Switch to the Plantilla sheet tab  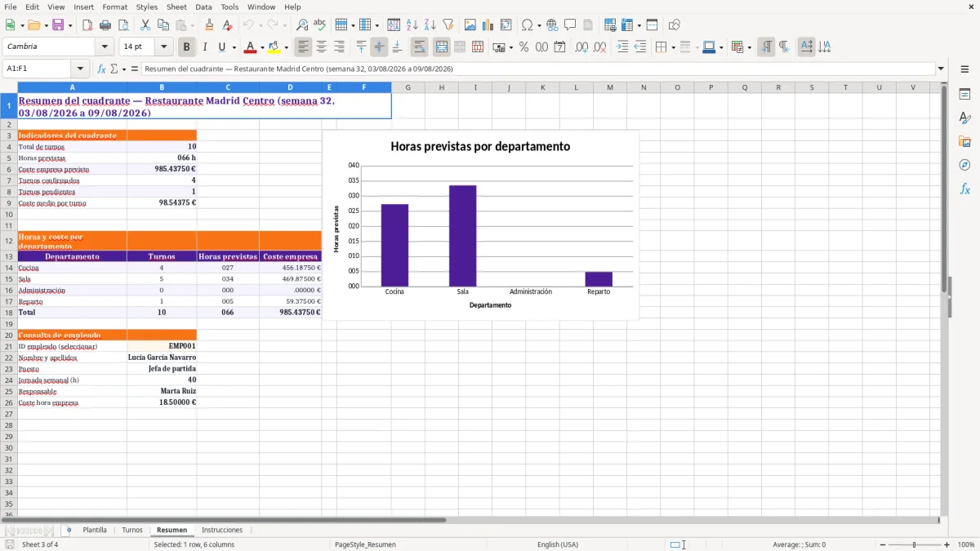pyautogui.click(x=95, y=530)
